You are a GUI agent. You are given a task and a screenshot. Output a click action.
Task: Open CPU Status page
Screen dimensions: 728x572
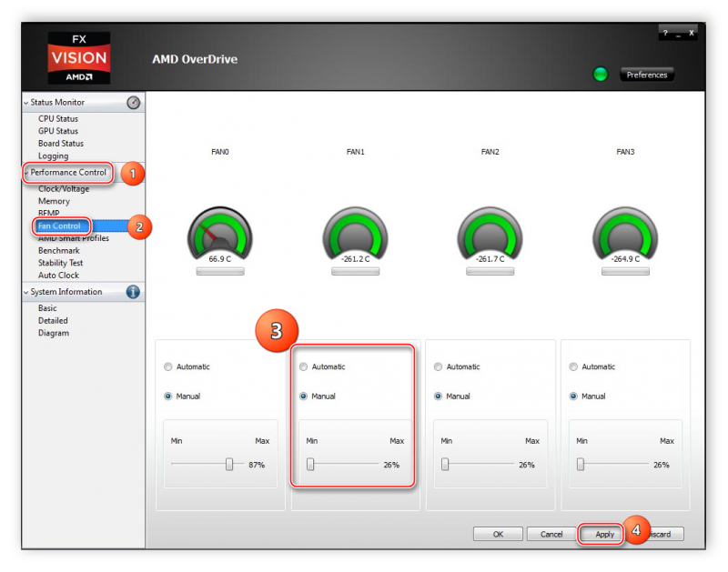coord(58,119)
